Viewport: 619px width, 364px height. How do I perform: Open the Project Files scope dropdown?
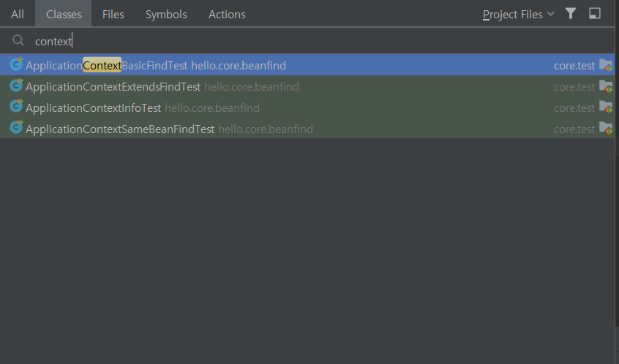click(x=518, y=15)
